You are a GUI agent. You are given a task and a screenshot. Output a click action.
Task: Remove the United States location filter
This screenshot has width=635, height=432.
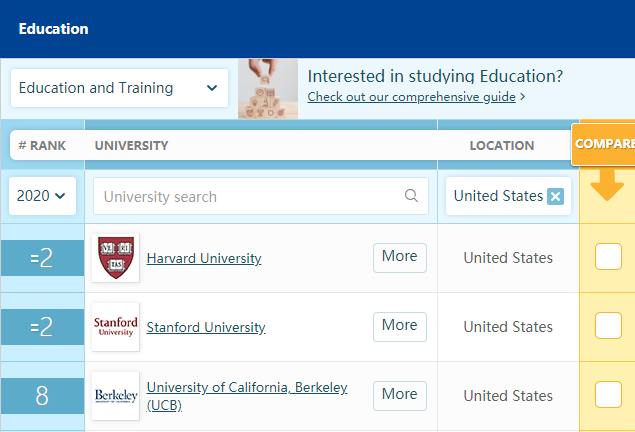[x=556, y=196]
